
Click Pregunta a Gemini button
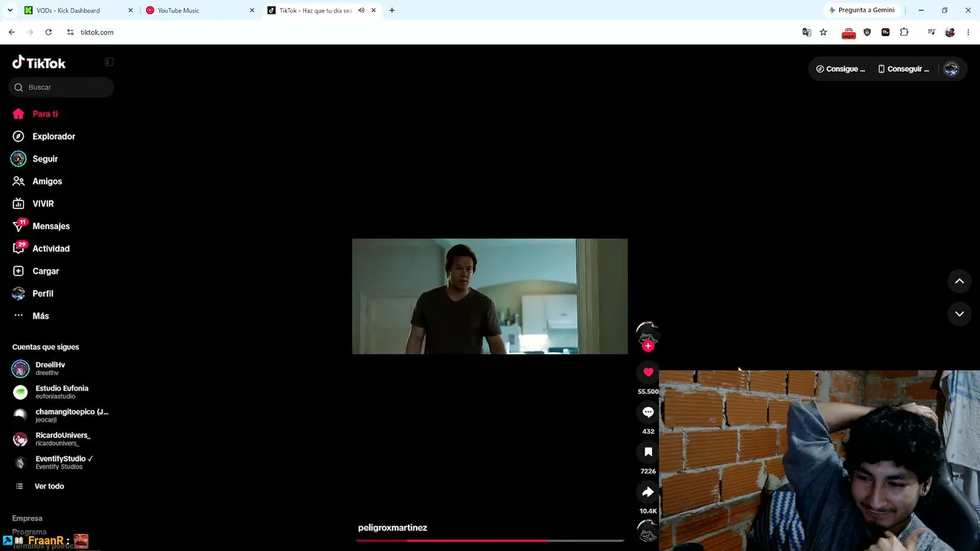click(x=861, y=11)
